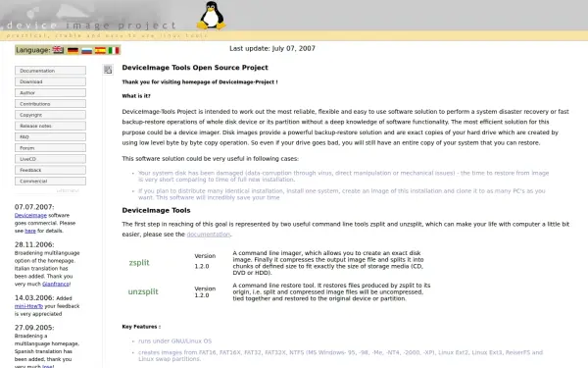Open the Commercial page
Image resolution: width=588 pixels, height=368 pixels.
50,181
